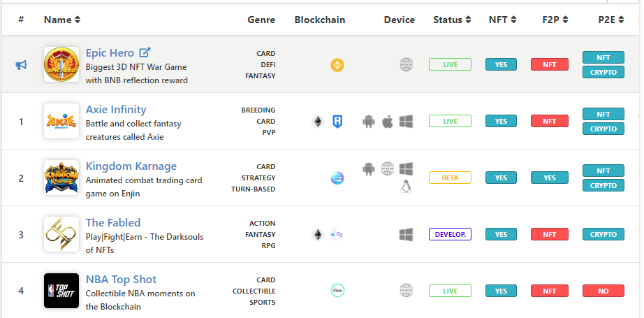Click the Genre column header

click(261, 20)
